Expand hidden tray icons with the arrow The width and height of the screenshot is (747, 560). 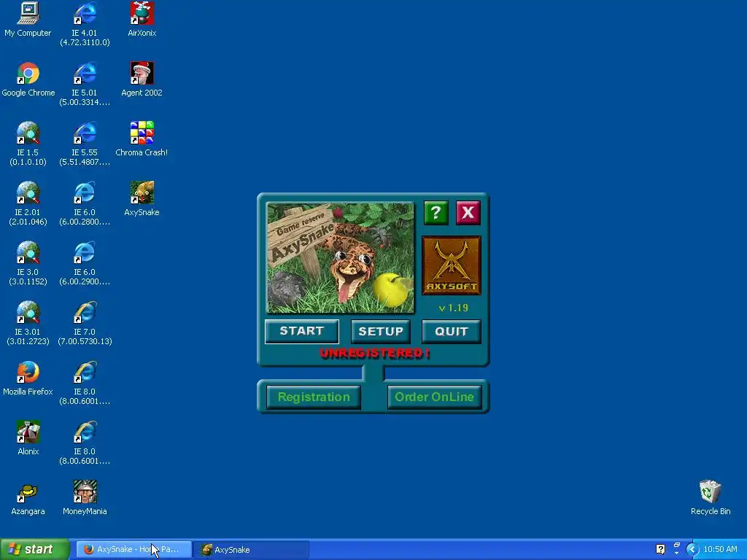coord(692,550)
